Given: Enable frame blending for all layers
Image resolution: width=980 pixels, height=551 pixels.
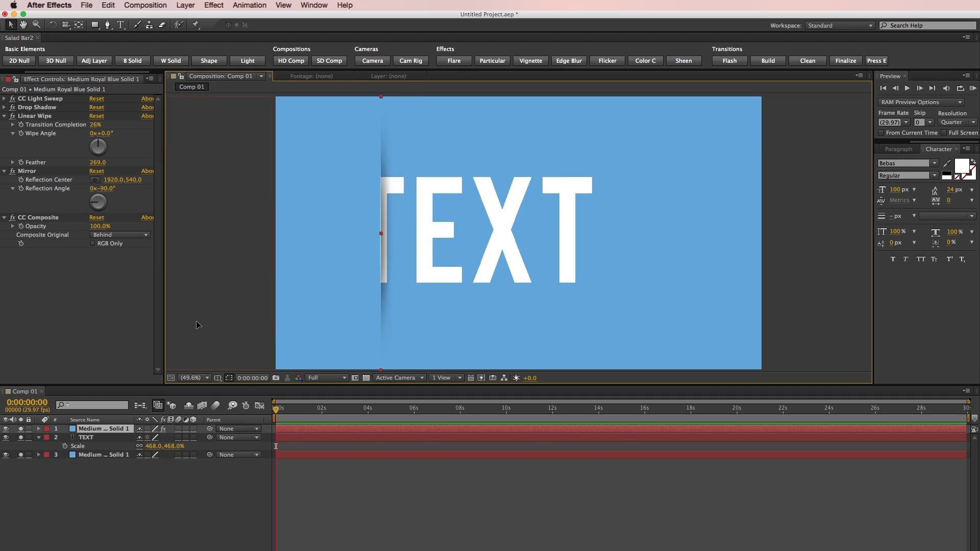Looking at the screenshot, I should [x=202, y=405].
